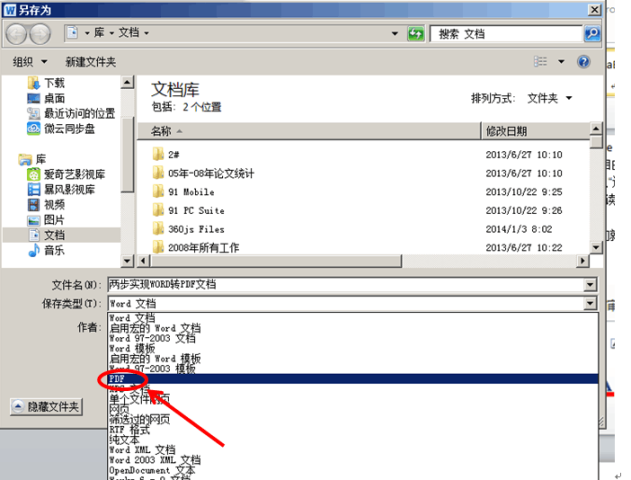Open the 组织 dropdown menu
This screenshot has width=631, height=480.
point(30,62)
